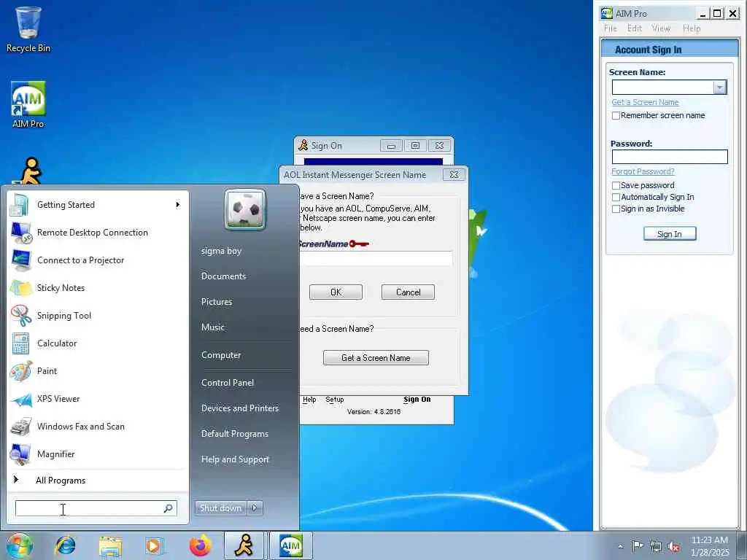Launch Calculator from Start menu
Viewport: 747px width, 560px height.
click(98, 343)
